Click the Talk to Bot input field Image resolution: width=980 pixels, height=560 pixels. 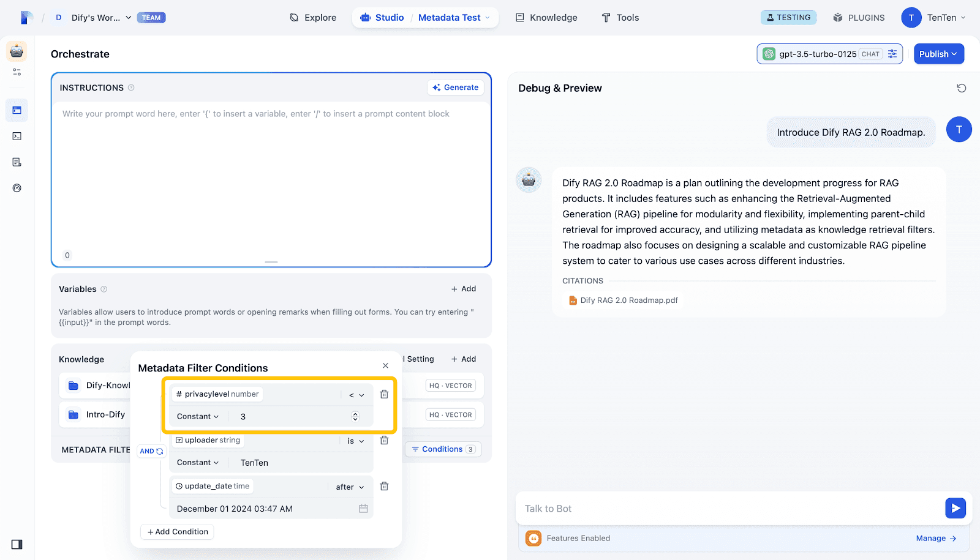pyautogui.click(x=729, y=509)
